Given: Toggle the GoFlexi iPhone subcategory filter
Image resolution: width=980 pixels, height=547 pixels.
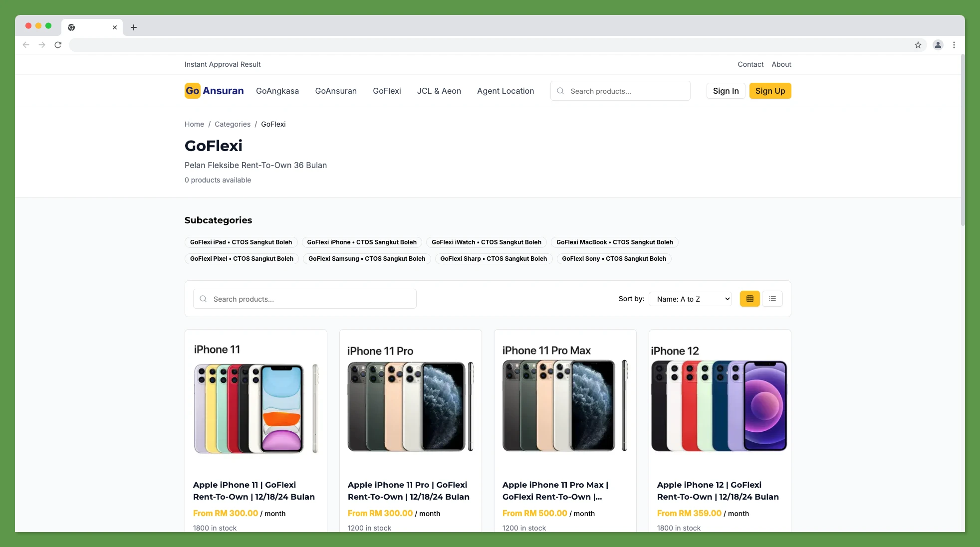Looking at the screenshot, I should click(x=362, y=242).
